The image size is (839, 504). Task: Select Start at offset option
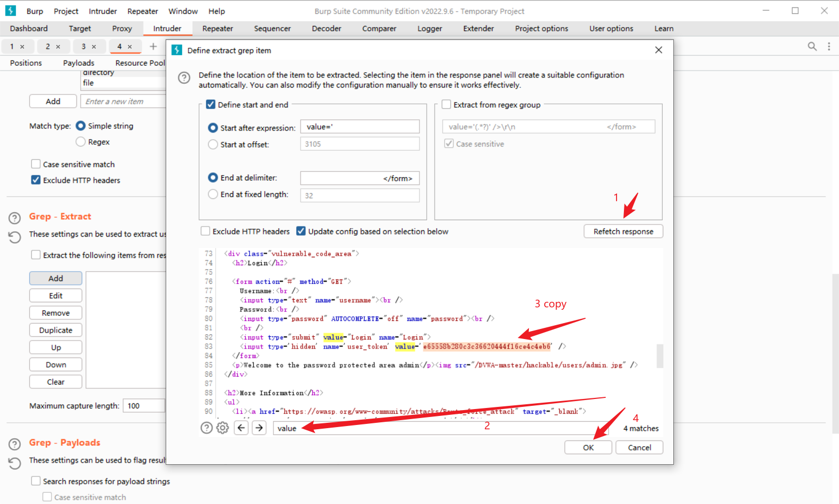click(x=213, y=144)
